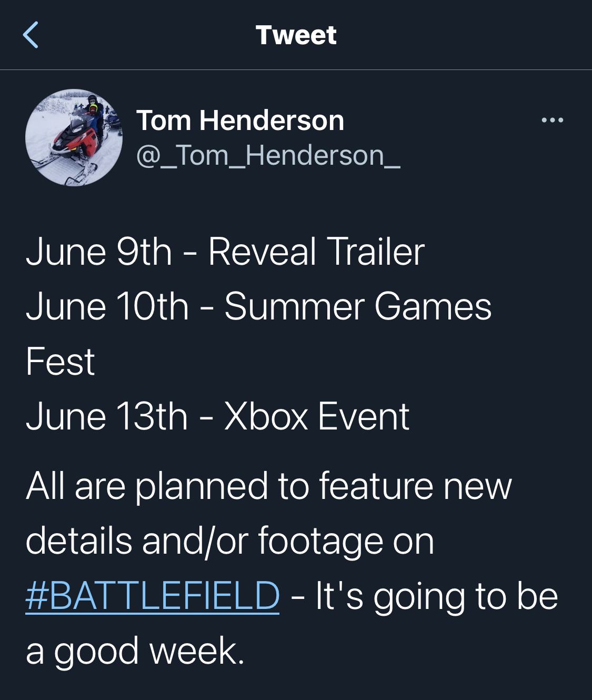This screenshot has height=700, width=592.
Task: Select the June 10th Summer Games line
Action: (x=258, y=306)
